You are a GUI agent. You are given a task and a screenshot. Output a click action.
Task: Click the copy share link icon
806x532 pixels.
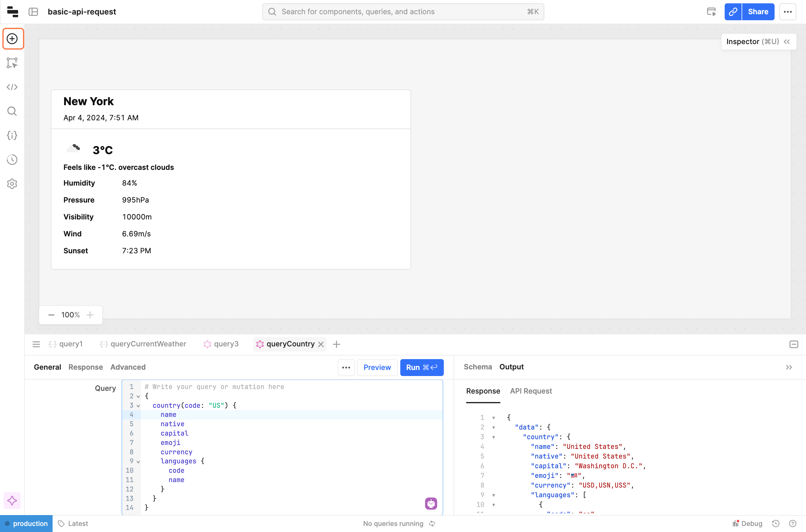733,12
